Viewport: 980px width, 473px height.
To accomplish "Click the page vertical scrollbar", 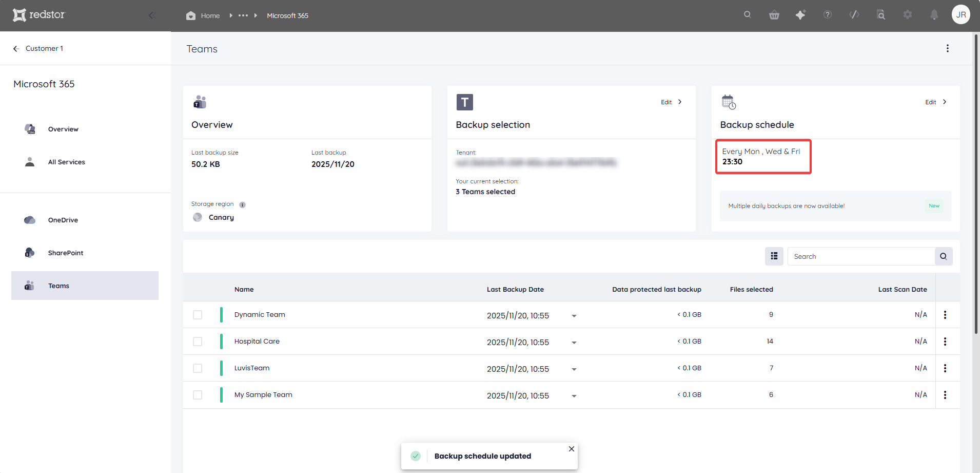I will [976, 185].
